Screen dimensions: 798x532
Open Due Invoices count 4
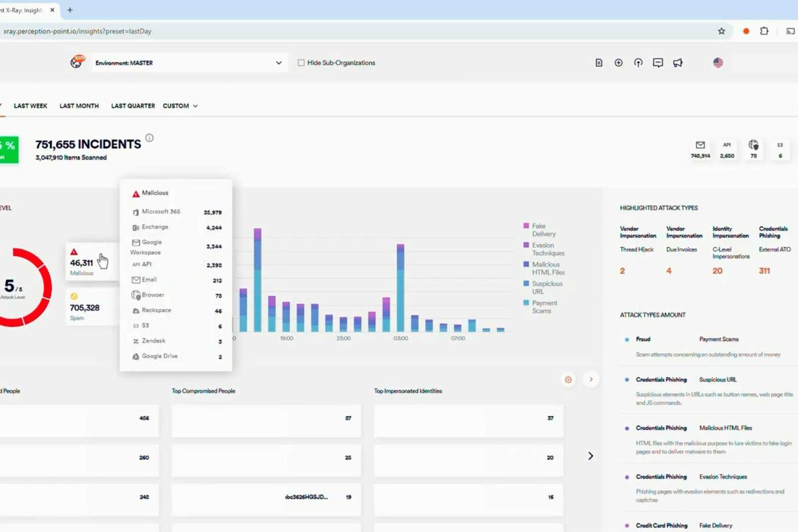coord(669,271)
